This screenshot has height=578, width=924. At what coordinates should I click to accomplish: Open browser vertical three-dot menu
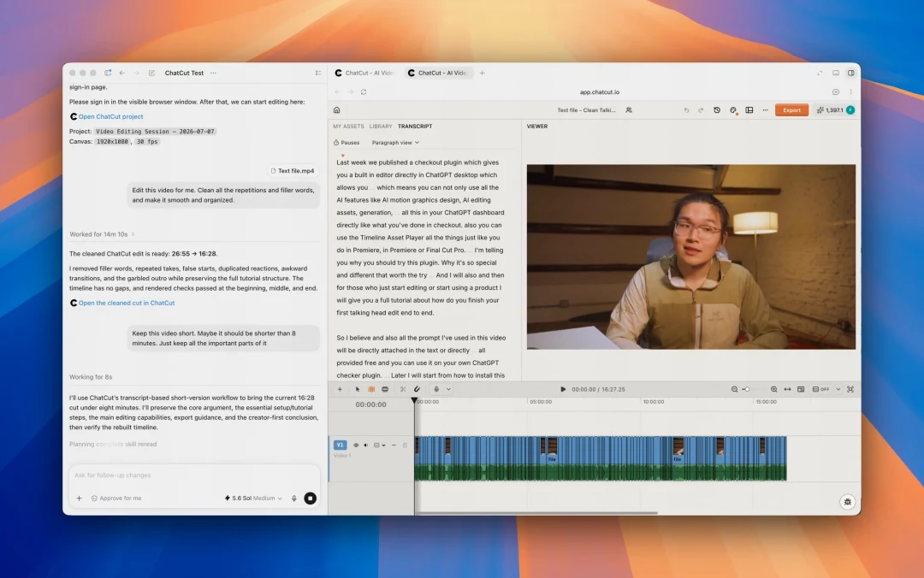tap(850, 91)
